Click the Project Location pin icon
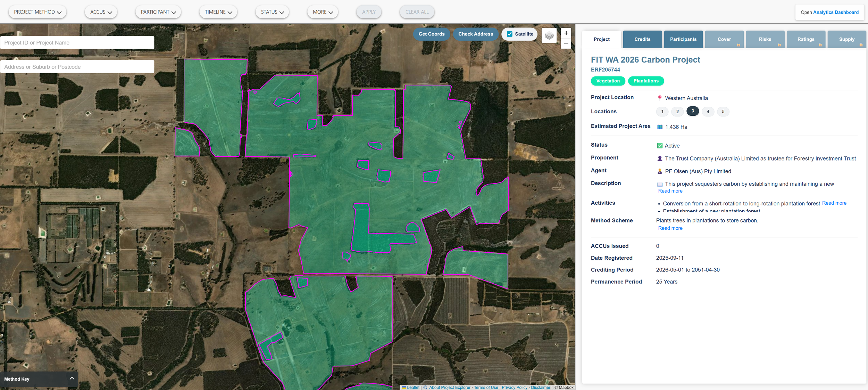Image resolution: width=868 pixels, height=390 pixels. [x=660, y=98]
